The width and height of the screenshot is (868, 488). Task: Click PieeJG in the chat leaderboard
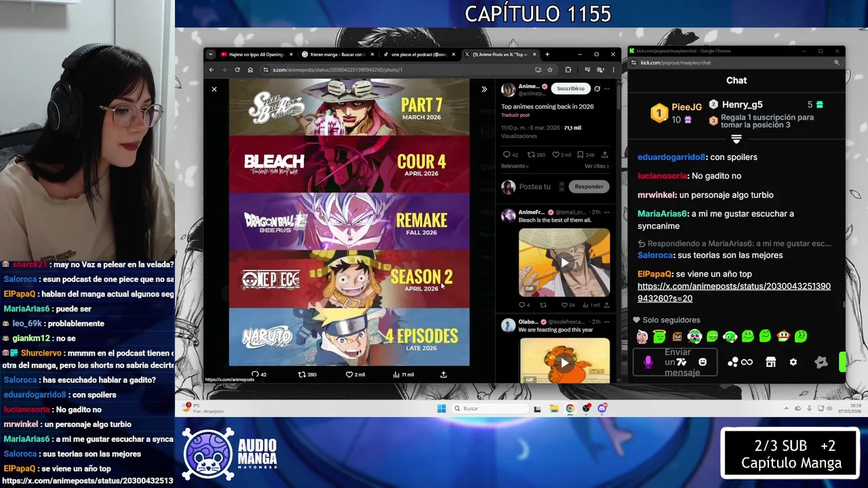[686, 107]
